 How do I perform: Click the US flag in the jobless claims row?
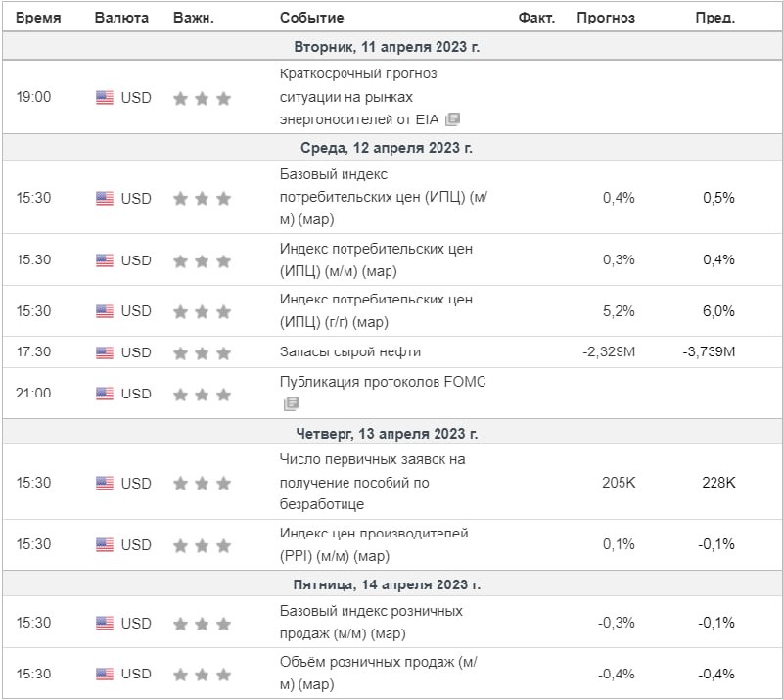pos(105,484)
